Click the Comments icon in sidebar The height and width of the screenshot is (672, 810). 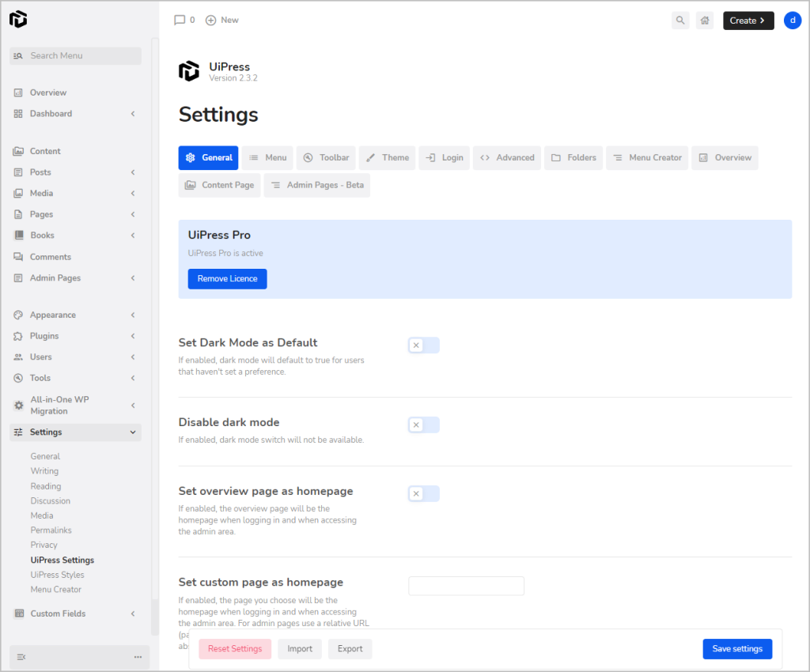point(18,257)
